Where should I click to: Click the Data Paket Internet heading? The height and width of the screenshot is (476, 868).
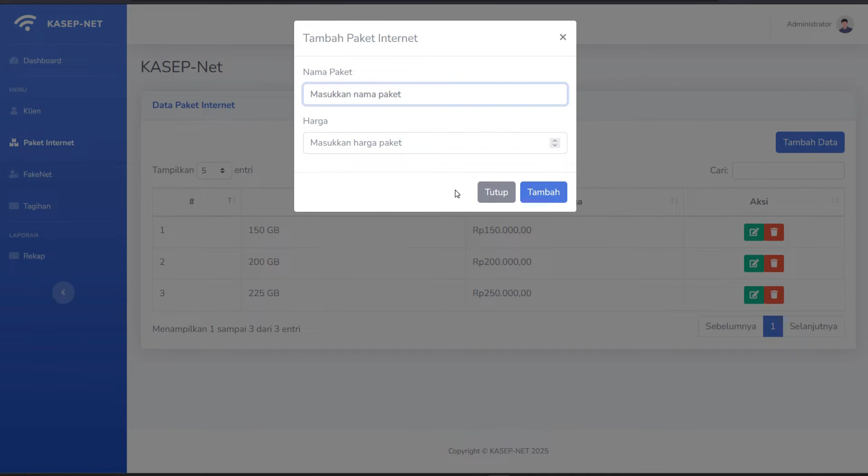point(193,105)
